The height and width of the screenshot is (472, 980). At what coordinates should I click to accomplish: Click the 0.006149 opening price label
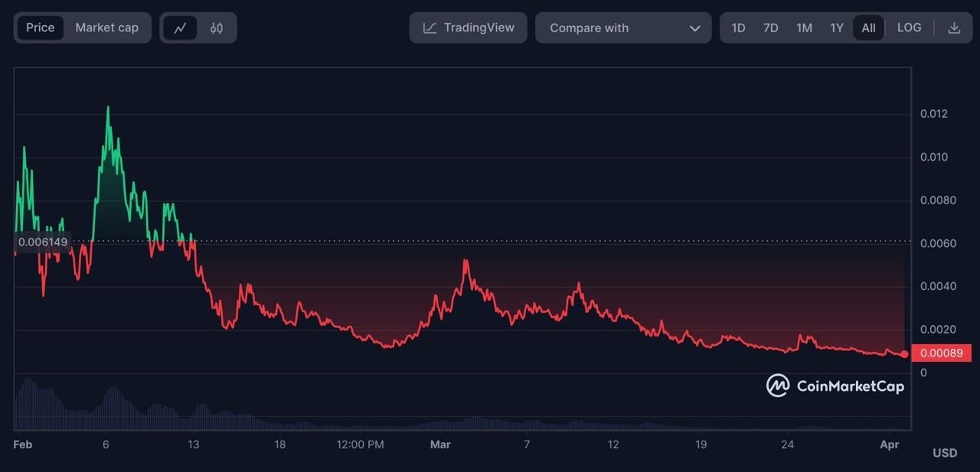[43, 242]
